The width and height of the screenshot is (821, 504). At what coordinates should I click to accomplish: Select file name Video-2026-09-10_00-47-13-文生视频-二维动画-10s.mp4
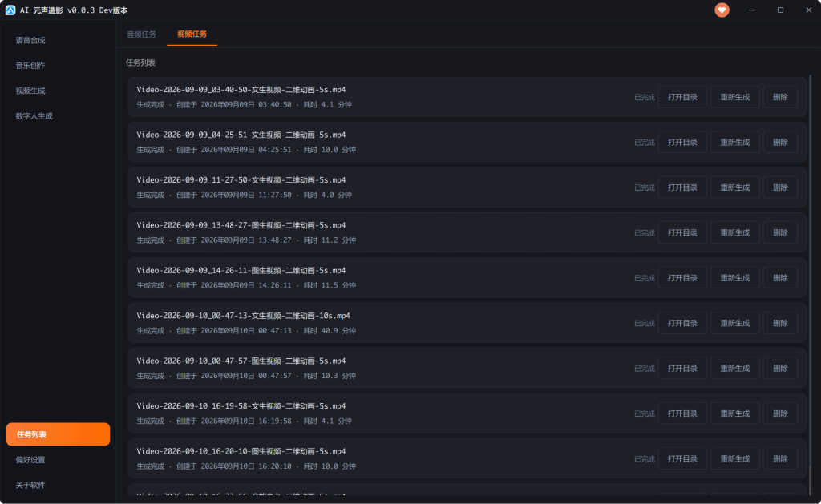click(244, 316)
